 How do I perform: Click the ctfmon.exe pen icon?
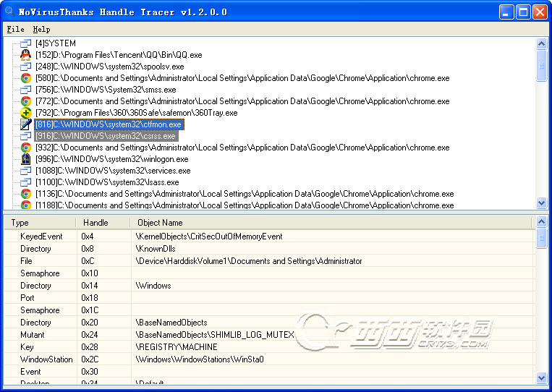click(x=25, y=124)
